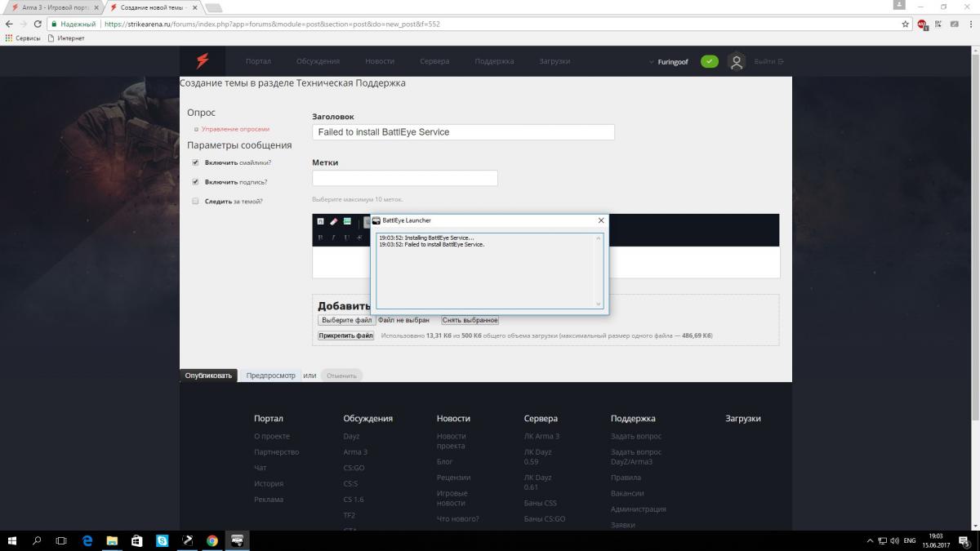Click the Выйти logout link

coord(769,61)
